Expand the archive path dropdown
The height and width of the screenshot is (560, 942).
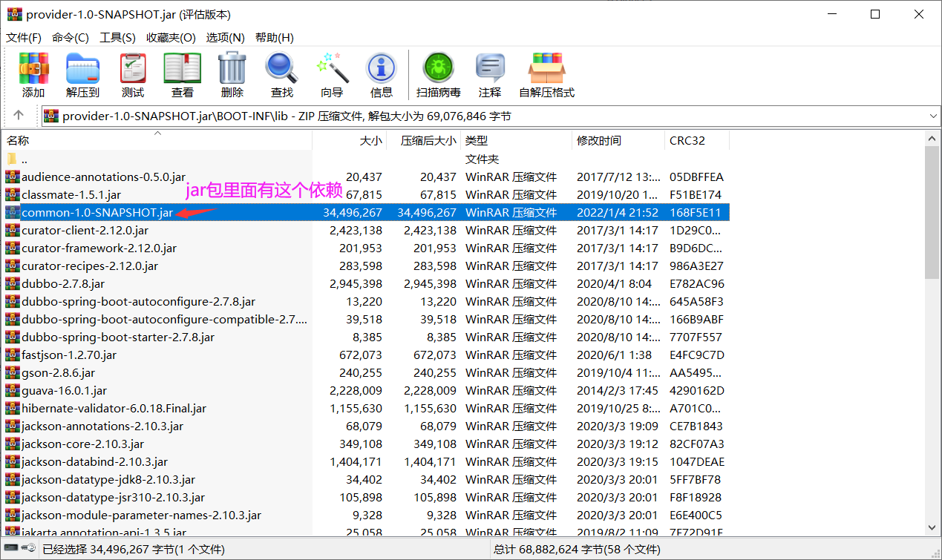click(933, 116)
